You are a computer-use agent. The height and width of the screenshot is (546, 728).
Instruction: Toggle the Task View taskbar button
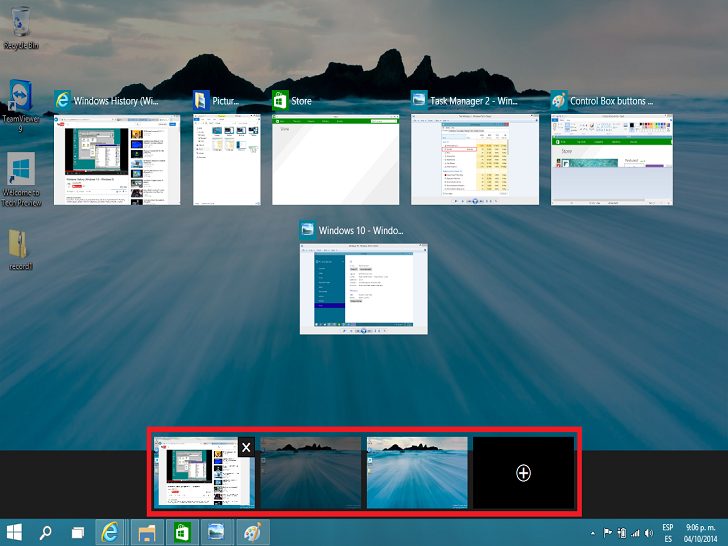(78, 532)
